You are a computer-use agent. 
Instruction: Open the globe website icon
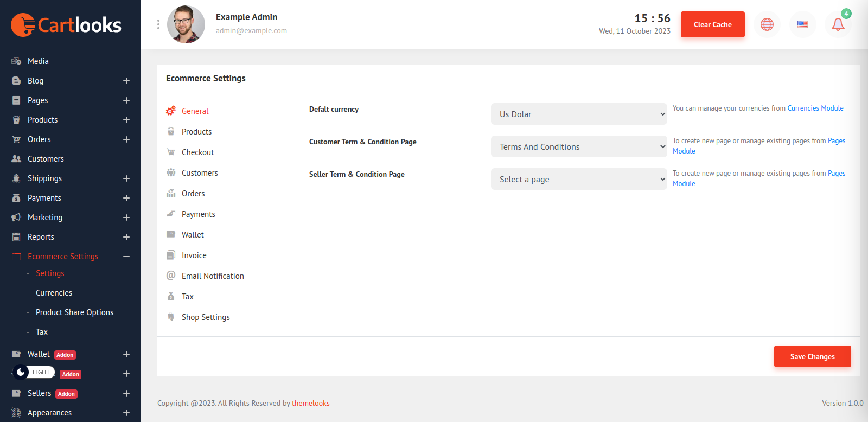pos(767,24)
